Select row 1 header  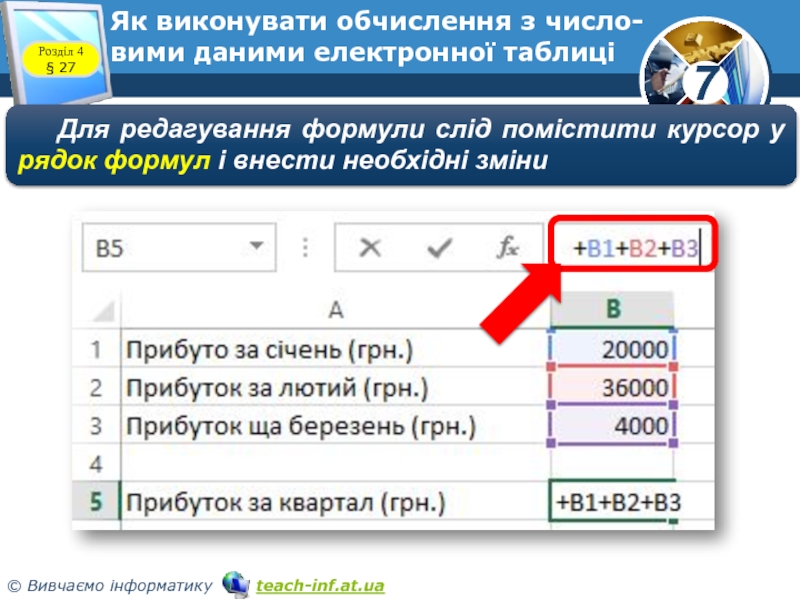(98, 350)
